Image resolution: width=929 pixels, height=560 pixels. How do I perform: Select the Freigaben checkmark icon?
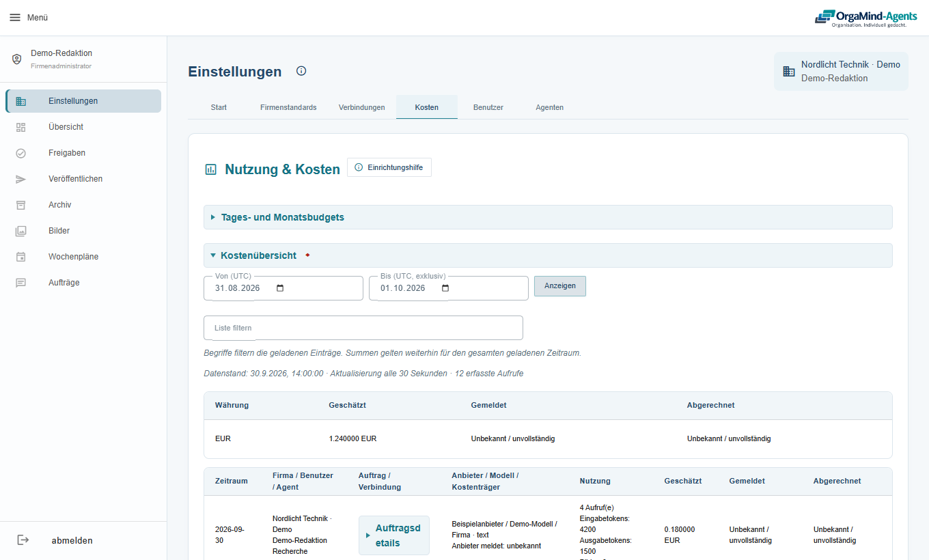tap(20, 153)
